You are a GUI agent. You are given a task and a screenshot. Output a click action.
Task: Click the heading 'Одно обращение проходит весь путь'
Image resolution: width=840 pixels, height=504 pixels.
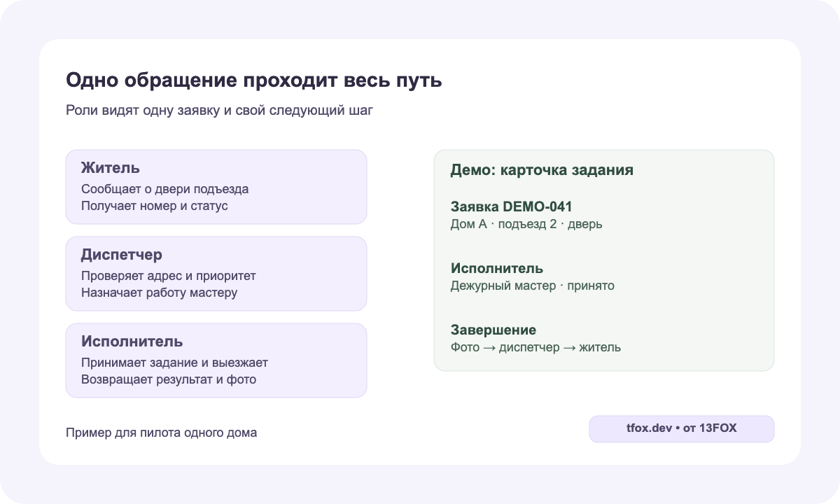point(254,80)
